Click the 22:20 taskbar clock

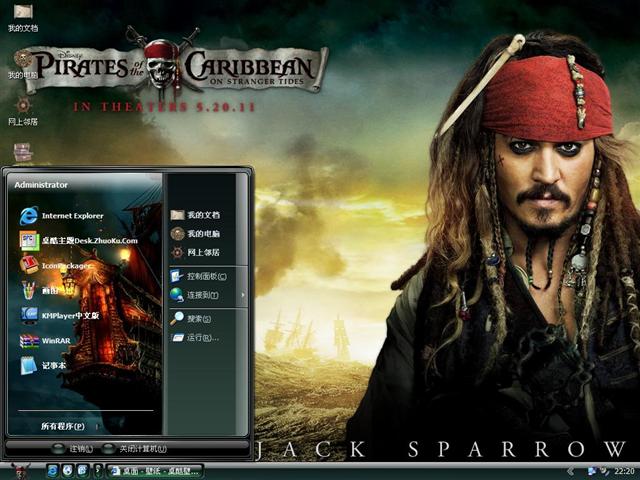[x=624, y=471]
